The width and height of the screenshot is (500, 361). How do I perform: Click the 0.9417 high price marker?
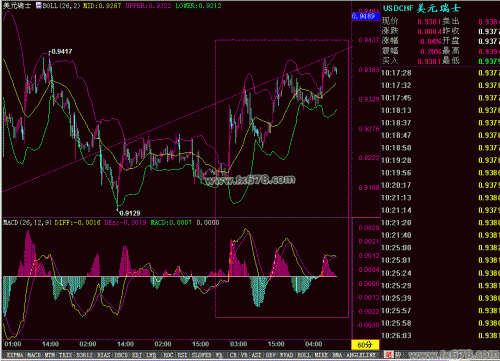(x=62, y=51)
